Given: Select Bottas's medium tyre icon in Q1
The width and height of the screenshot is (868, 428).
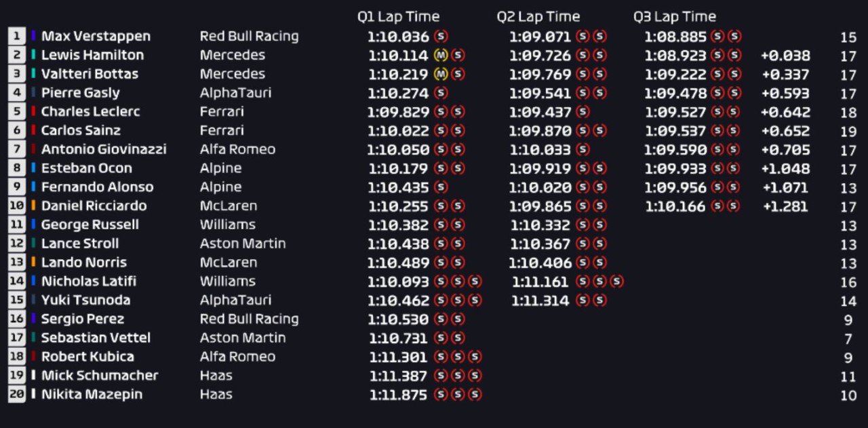Looking at the screenshot, I should (441, 74).
